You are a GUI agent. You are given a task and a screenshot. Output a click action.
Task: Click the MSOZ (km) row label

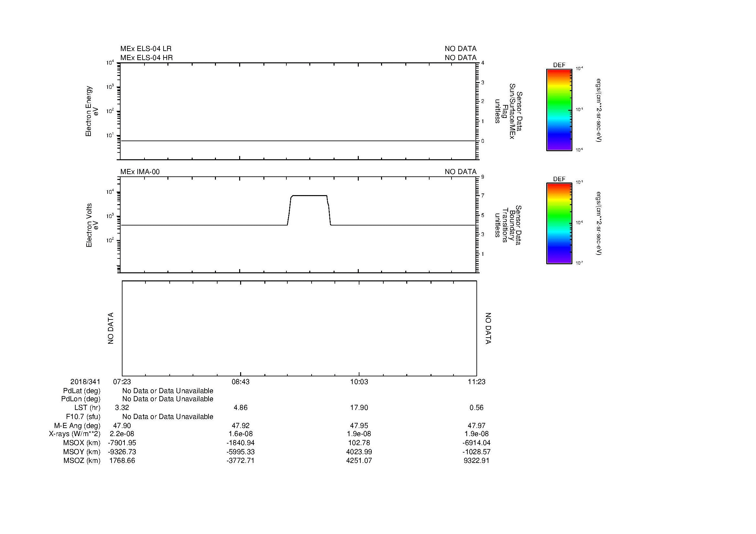point(82,461)
